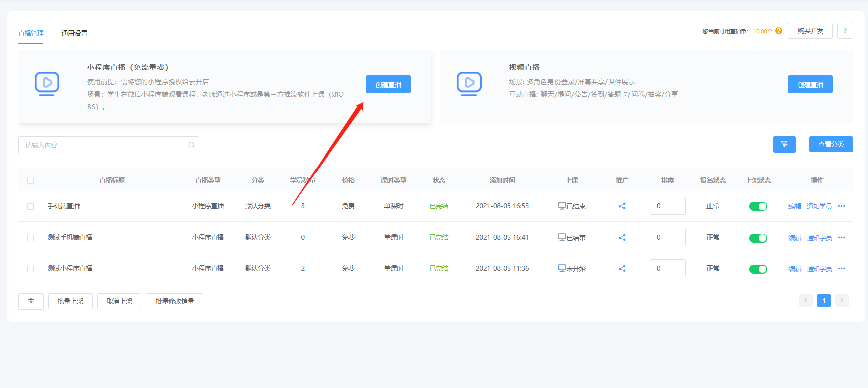Click 通知学员 for 手机端直播

[819, 206]
